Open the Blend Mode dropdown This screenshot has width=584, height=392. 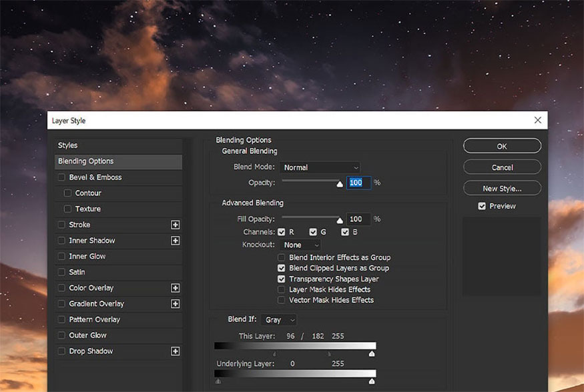click(x=320, y=167)
